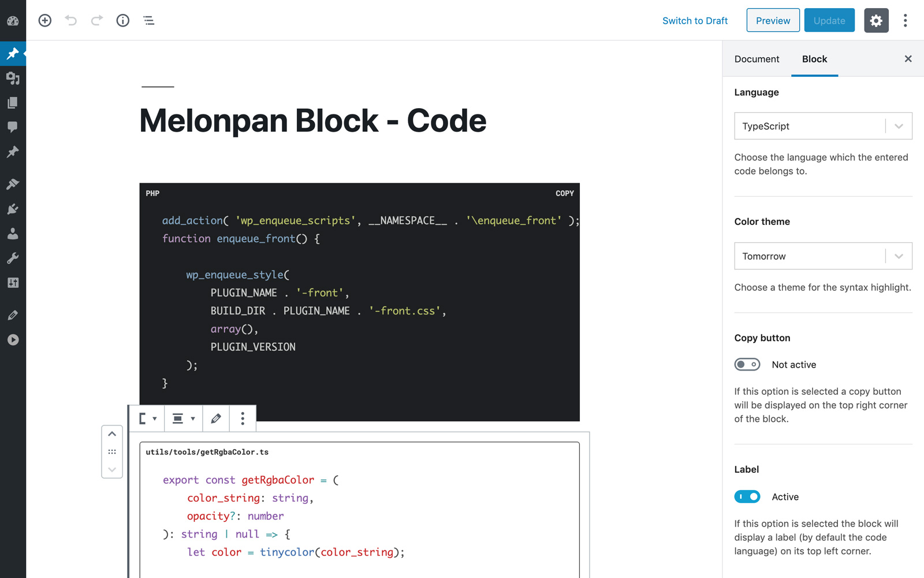
Task: Open the Color theme Tomorrow dropdown
Action: point(823,256)
